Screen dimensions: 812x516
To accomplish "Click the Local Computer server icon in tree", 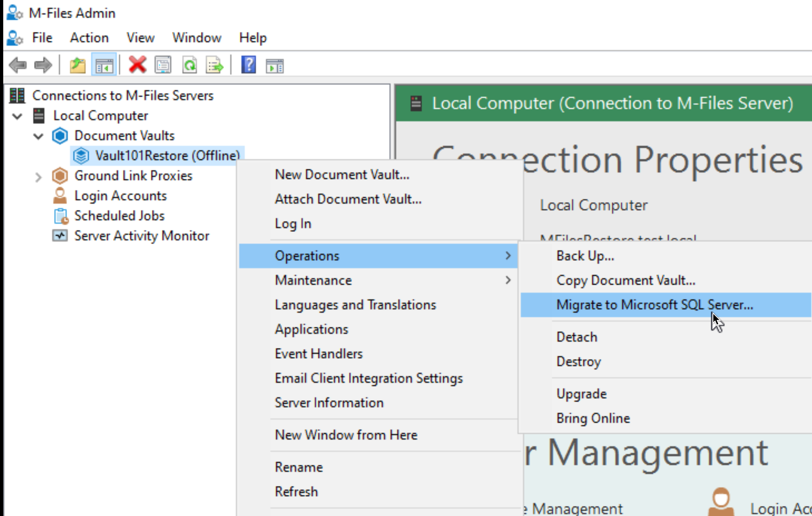I will 39,116.
